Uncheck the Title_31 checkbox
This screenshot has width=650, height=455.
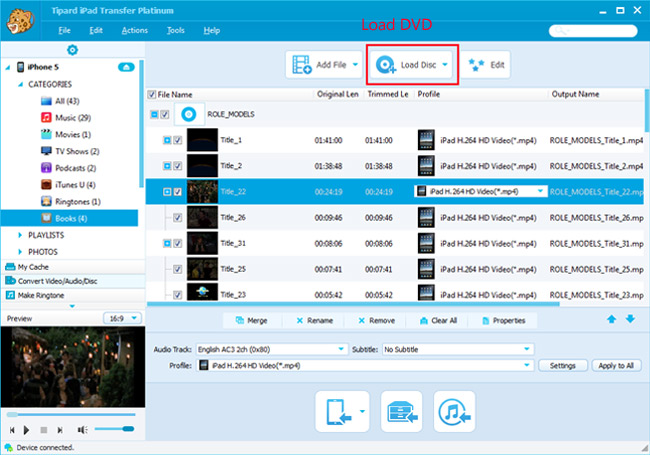click(x=177, y=243)
